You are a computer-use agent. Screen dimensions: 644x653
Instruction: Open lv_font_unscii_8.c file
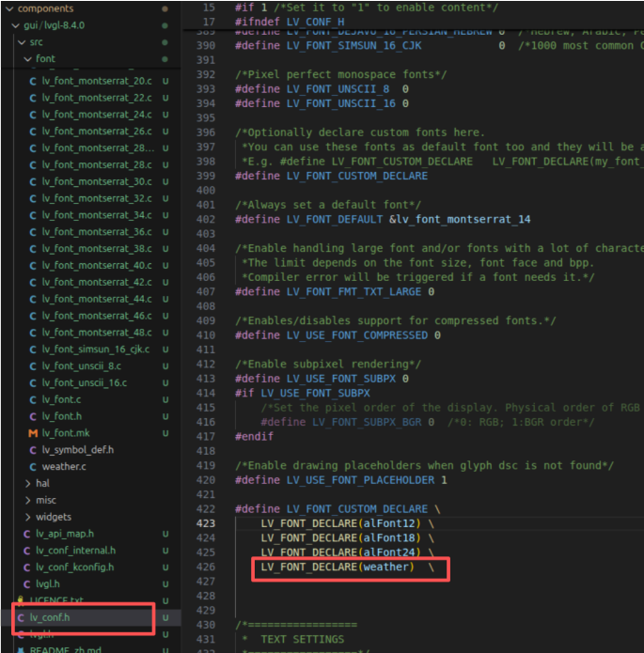tap(81, 366)
